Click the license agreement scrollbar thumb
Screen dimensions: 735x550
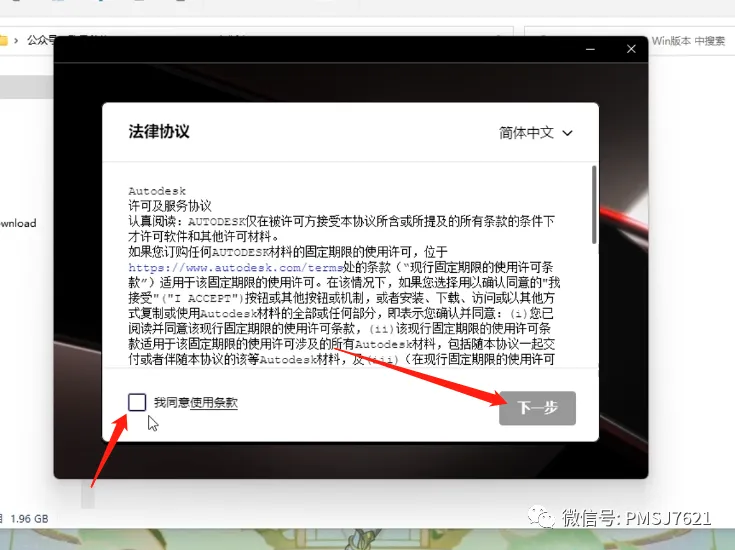[594, 204]
